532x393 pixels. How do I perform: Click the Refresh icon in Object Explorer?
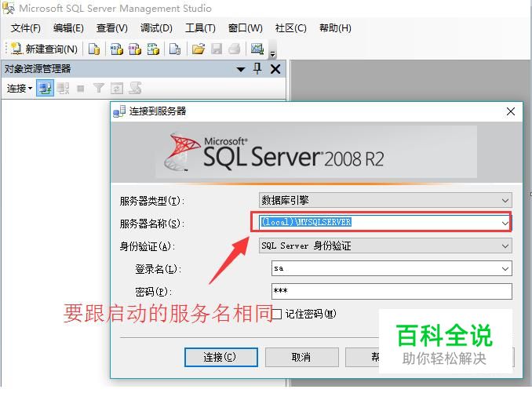pos(117,89)
